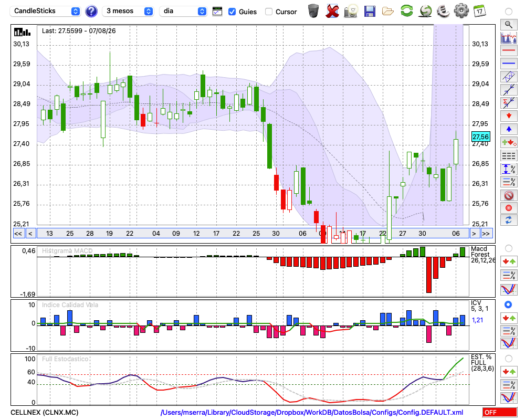
Task: Place a red down arrow marker
Action: (509, 116)
